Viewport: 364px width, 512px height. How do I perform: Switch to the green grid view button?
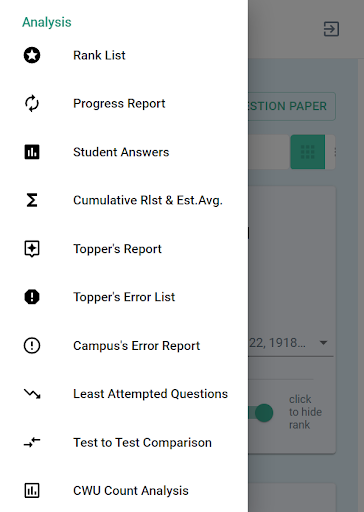click(308, 152)
